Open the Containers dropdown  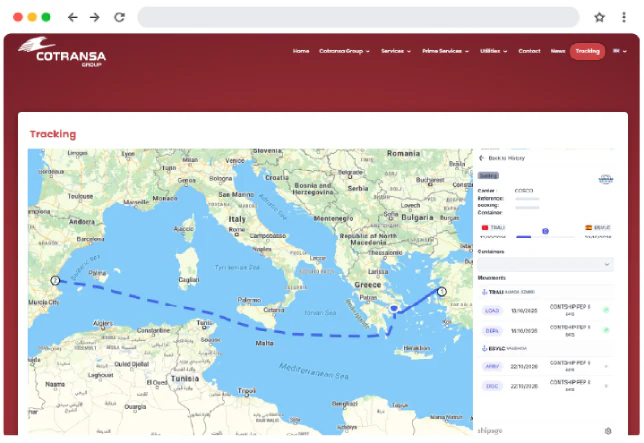[x=545, y=264]
